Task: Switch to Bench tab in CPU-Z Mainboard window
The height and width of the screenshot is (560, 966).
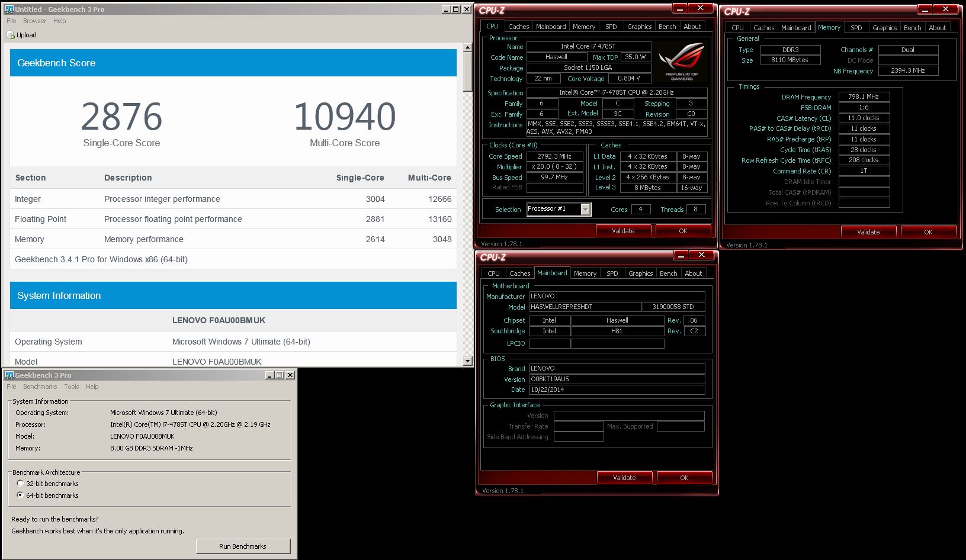Action: pos(669,273)
